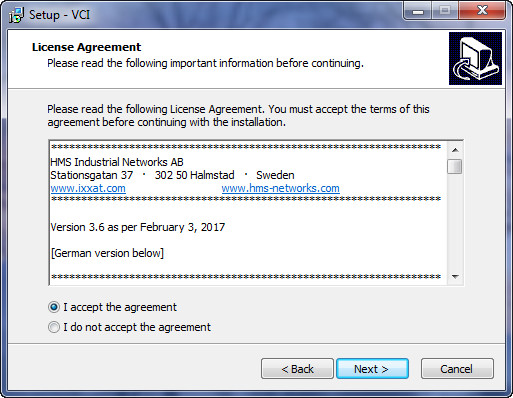Click the license scrollbar up arrow

click(455, 150)
